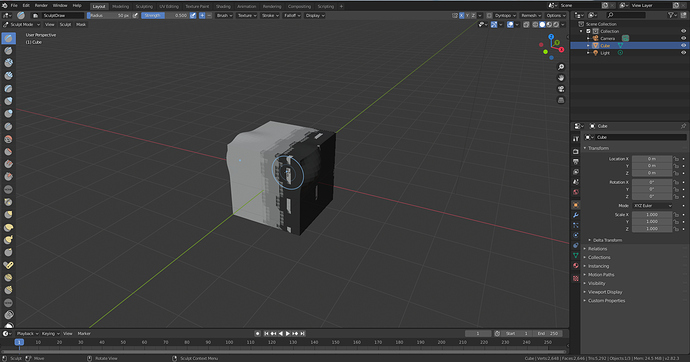
Task: Select the Pose sculpt brush
Action: coord(8,265)
